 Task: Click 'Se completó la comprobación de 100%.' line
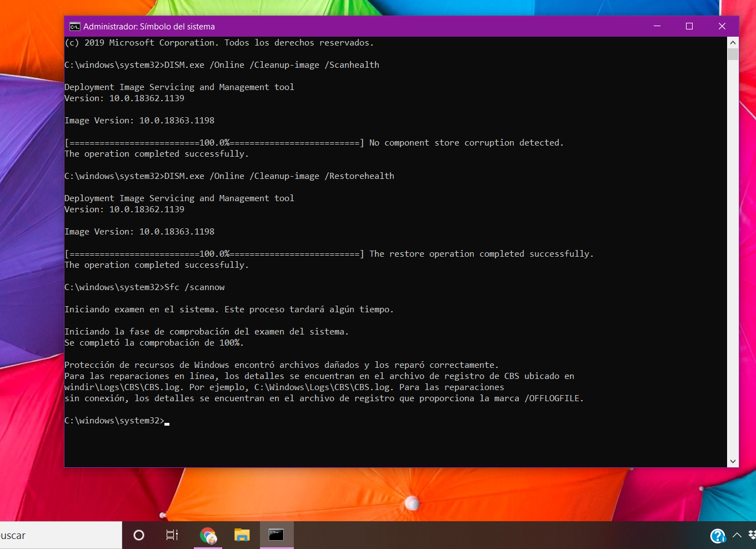click(x=154, y=343)
